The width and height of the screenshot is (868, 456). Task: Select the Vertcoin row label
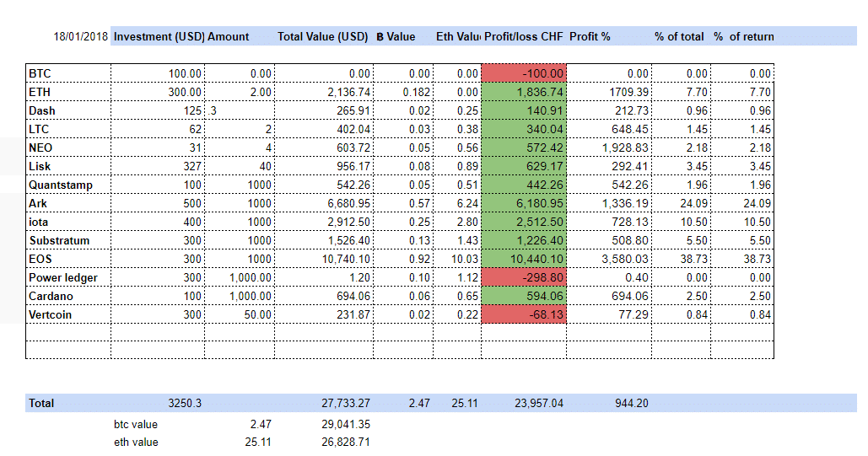(x=51, y=314)
